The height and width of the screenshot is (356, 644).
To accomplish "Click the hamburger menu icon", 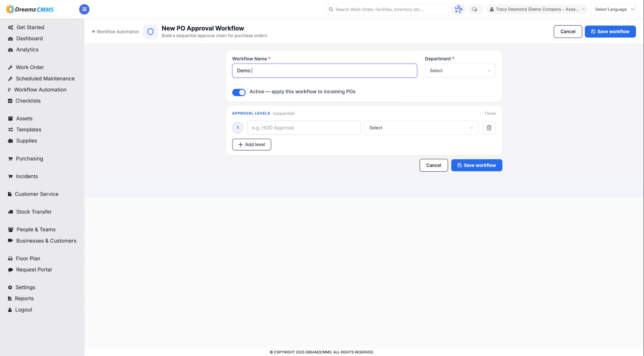I will point(84,9).
